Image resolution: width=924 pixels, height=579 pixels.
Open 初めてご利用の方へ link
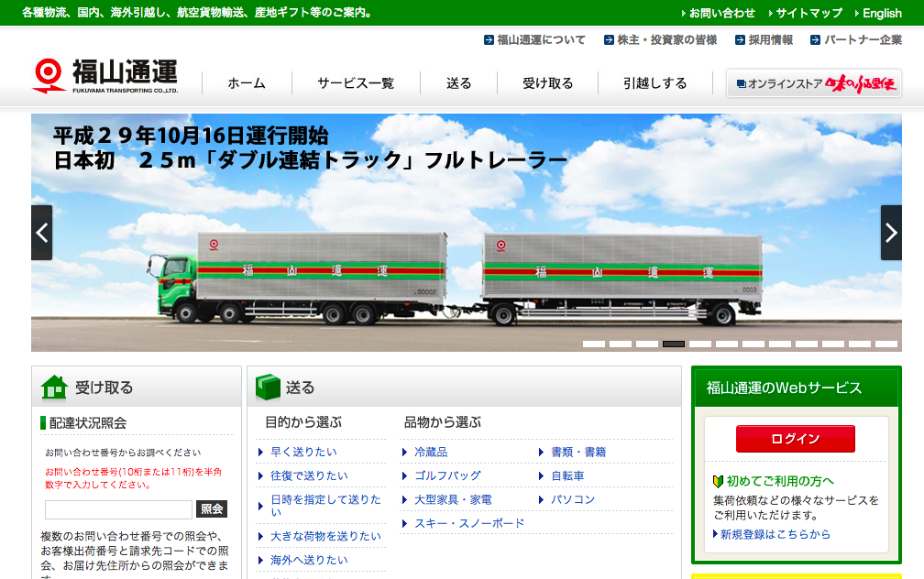tap(780, 481)
